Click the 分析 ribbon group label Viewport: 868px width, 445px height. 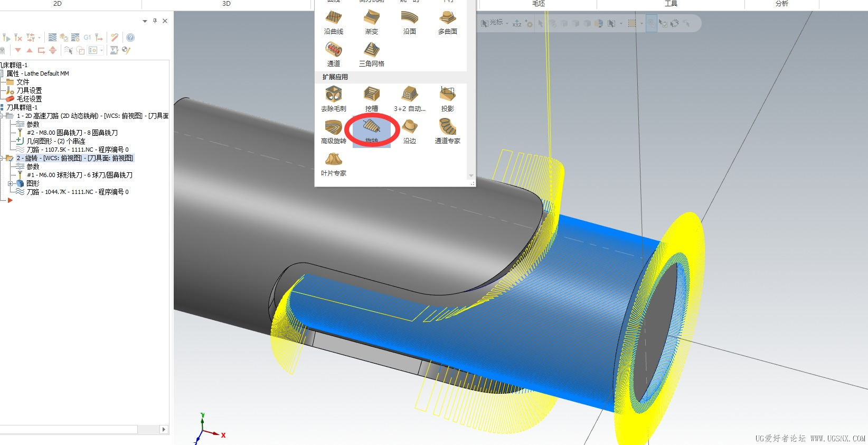point(781,4)
